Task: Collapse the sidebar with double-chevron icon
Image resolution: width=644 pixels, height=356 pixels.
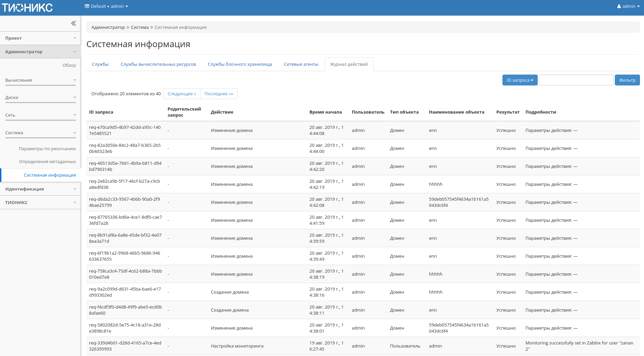Action: pyautogui.click(x=73, y=23)
